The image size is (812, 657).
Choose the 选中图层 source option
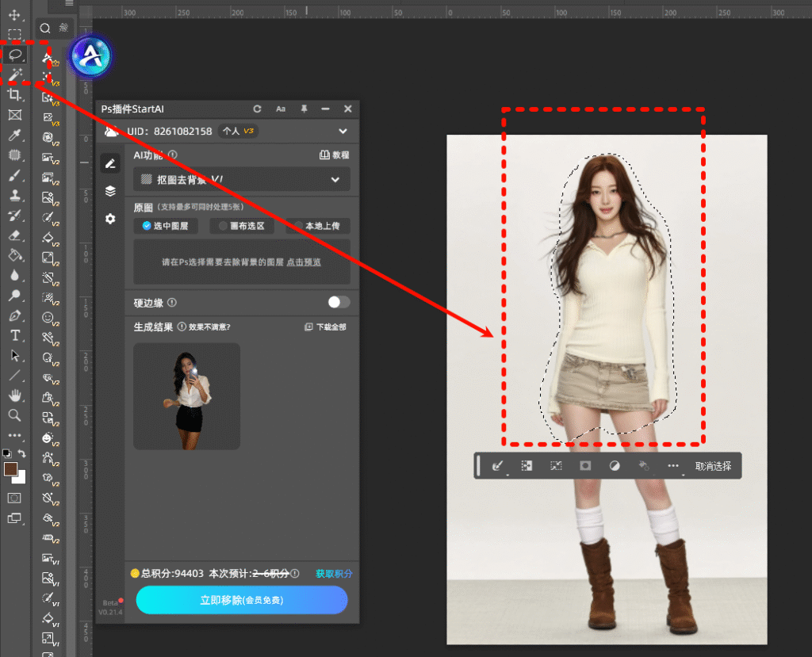click(165, 226)
